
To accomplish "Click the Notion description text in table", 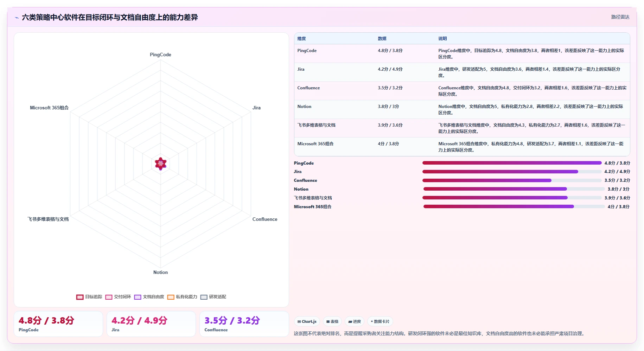I will 530,109.
